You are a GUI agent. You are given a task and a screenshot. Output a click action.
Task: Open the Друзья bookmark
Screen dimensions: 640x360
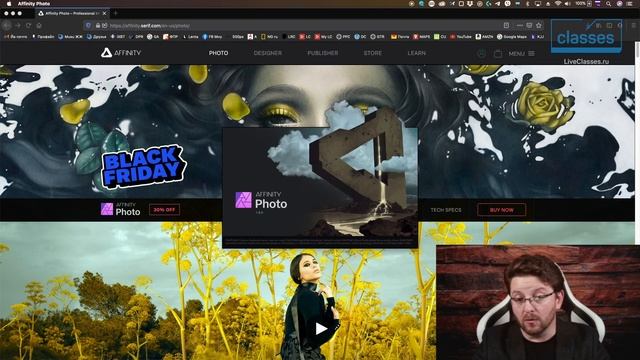tap(96, 37)
